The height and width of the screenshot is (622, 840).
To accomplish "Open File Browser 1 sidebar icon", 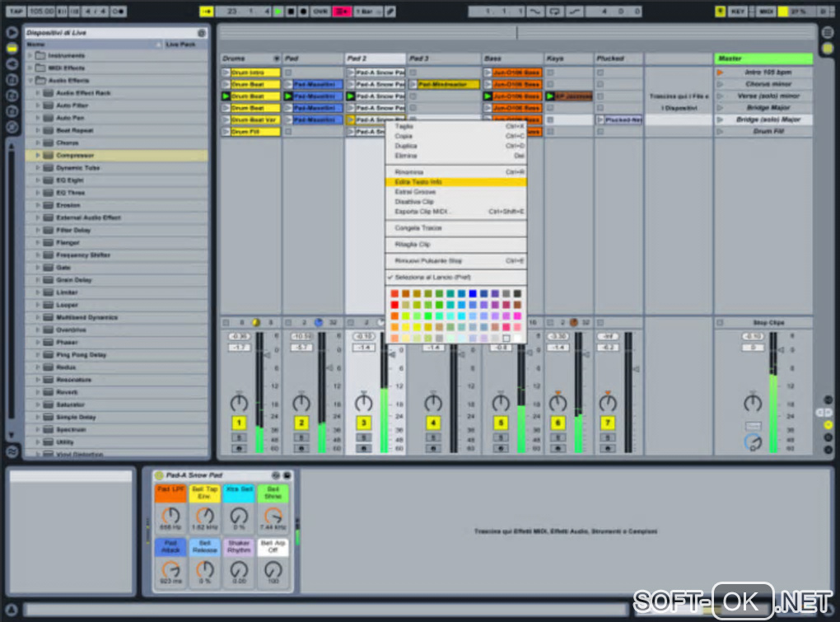I will [12, 80].
